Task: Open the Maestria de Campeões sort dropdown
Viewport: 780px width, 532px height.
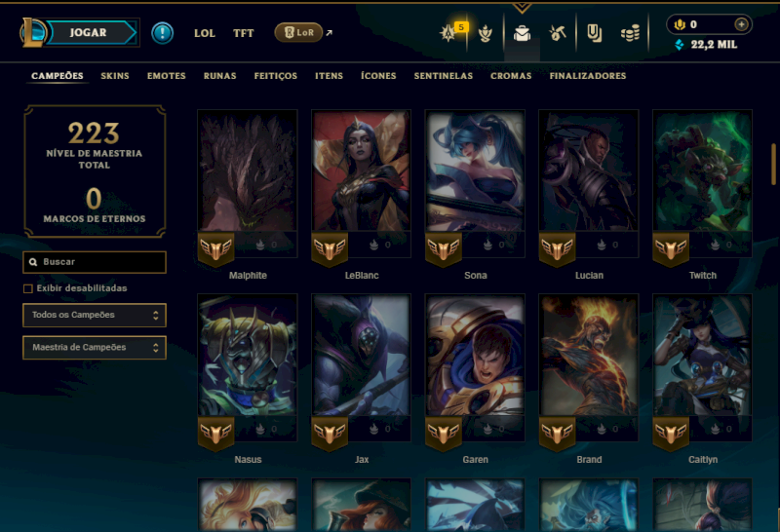Action: tap(95, 348)
